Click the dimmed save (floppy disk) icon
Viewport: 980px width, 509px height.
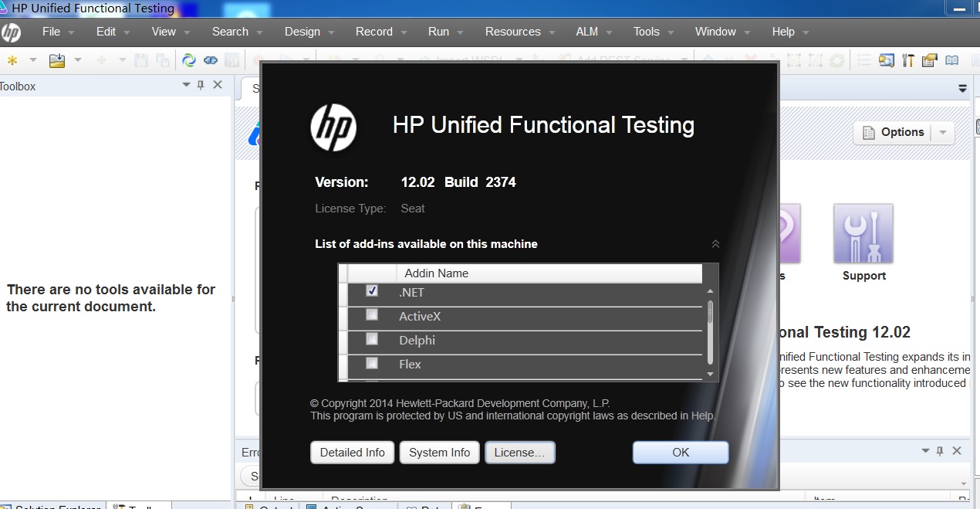coord(141,60)
